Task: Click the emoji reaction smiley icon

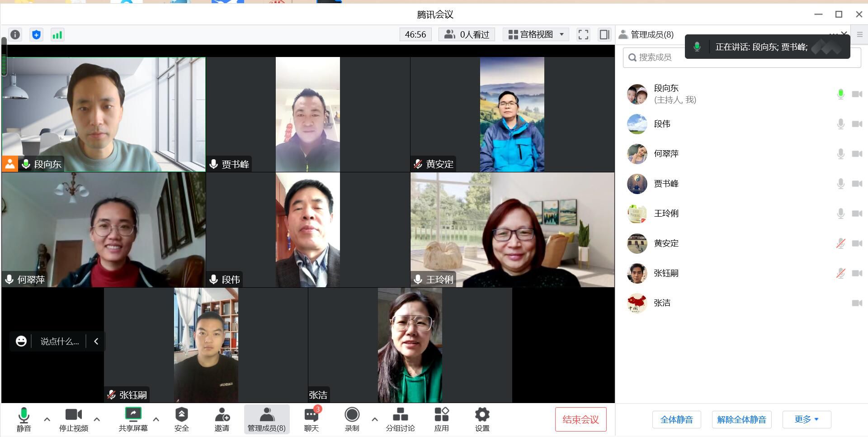Action: click(21, 341)
